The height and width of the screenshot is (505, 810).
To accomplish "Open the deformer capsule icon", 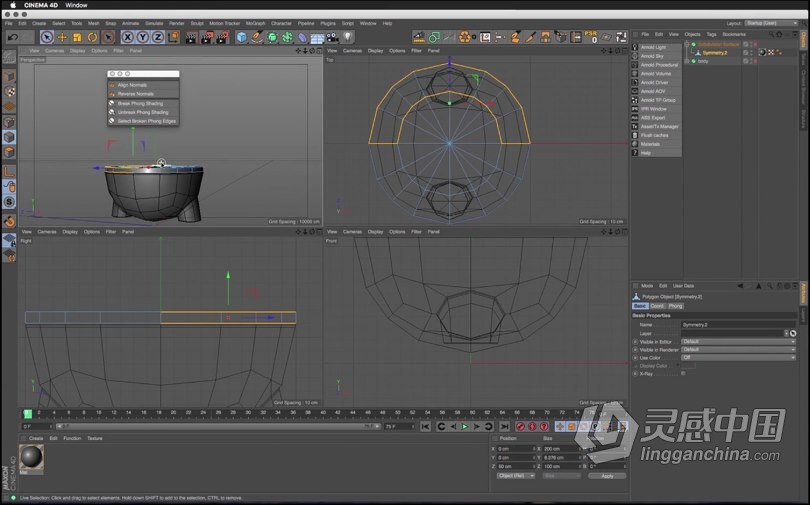I will [x=302, y=37].
